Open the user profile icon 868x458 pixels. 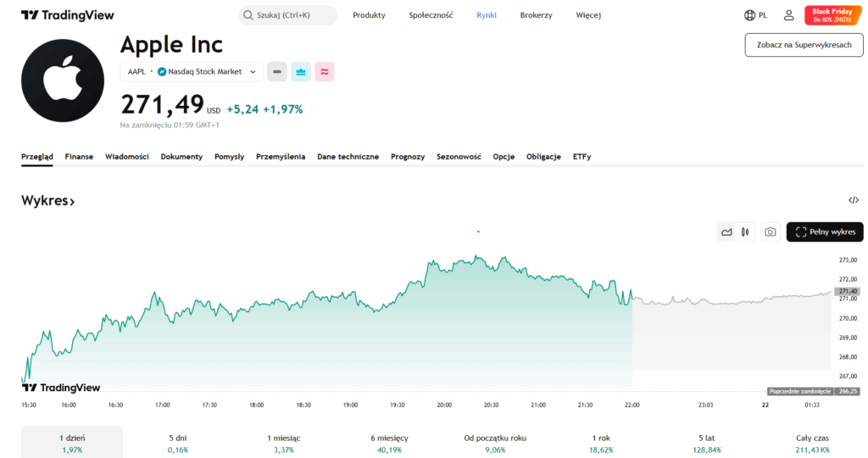tap(788, 15)
